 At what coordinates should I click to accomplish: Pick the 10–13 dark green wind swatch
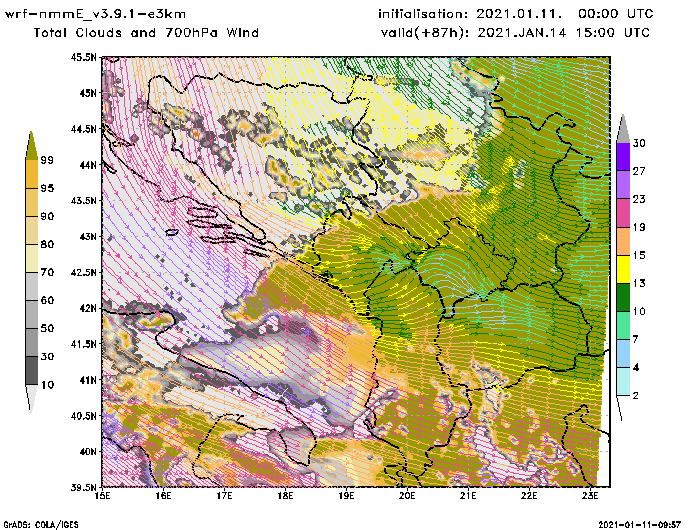pyautogui.click(x=623, y=297)
